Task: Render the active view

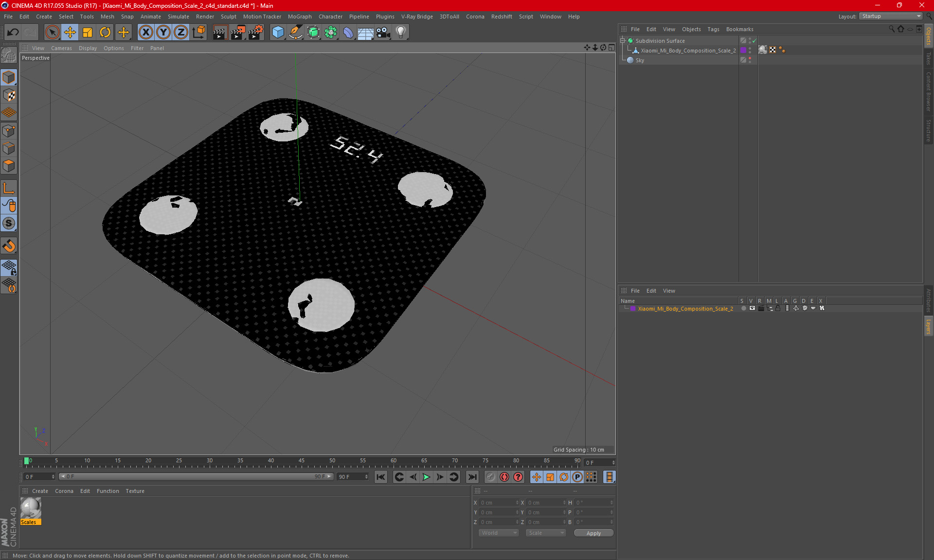Action: click(x=220, y=33)
